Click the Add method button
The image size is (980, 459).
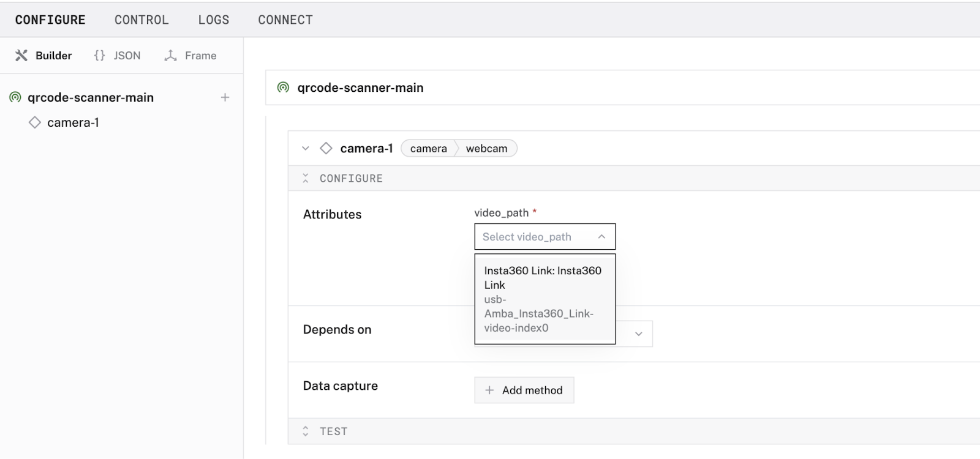coord(524,390)
